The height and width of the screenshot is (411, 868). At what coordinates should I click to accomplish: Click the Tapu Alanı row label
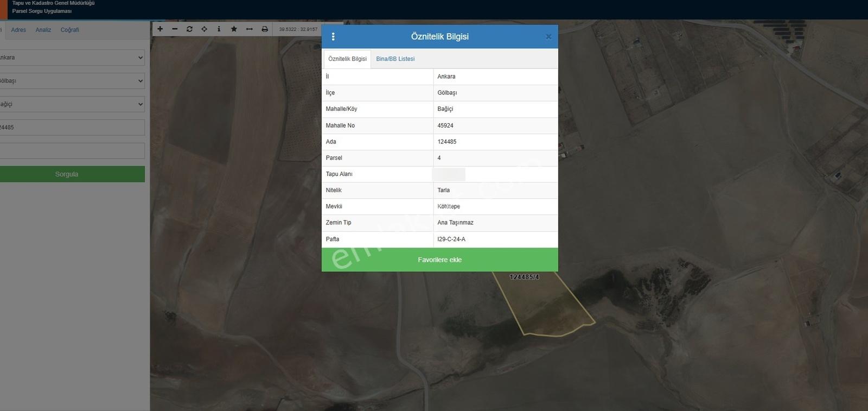(339, 174)
